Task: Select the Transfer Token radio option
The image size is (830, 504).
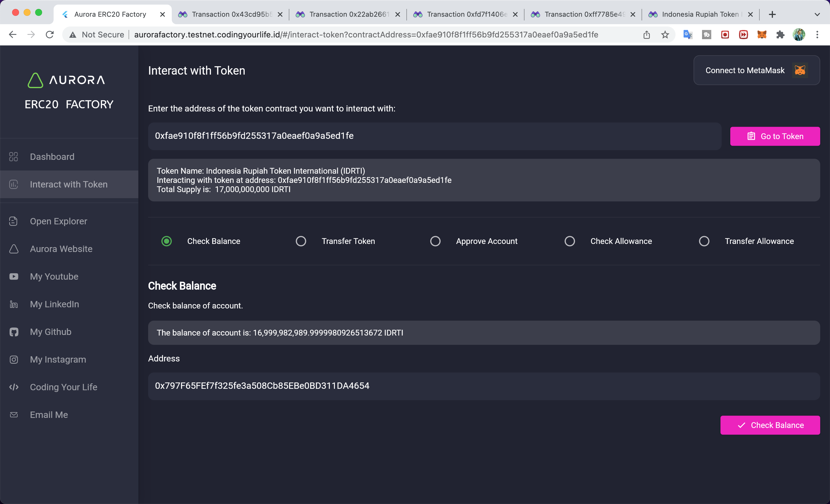Action: coord(301,241)
